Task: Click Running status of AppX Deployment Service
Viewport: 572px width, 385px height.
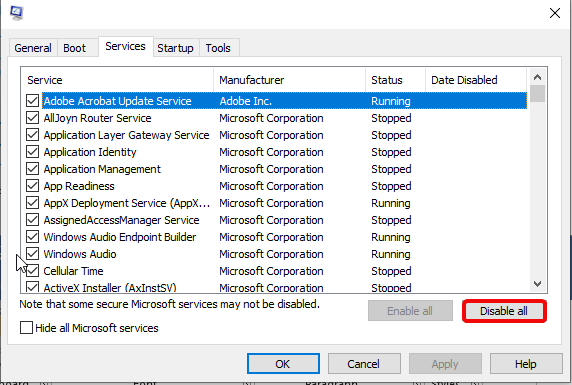Action: [391, 203]
